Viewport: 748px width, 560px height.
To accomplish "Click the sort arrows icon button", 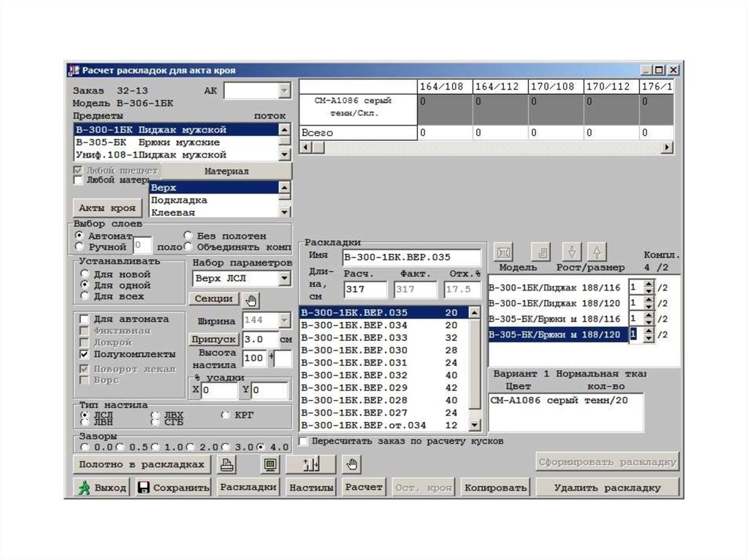I will pos(310,464).
